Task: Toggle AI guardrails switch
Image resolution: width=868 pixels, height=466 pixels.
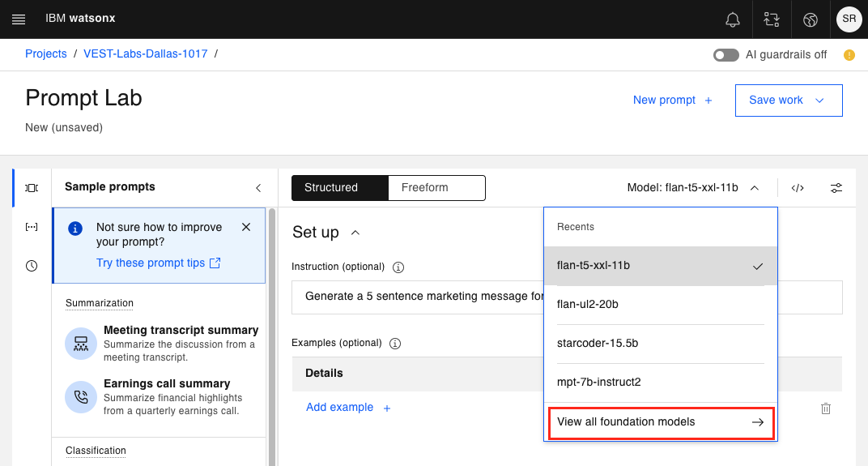Action: click(x=725, y=55)
